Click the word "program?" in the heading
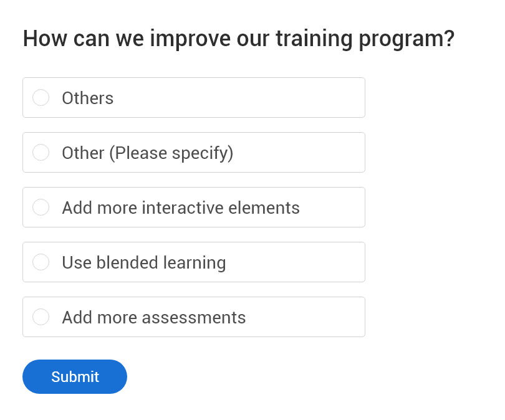Screen dimensions: 505x420 (x=406, y=39)
